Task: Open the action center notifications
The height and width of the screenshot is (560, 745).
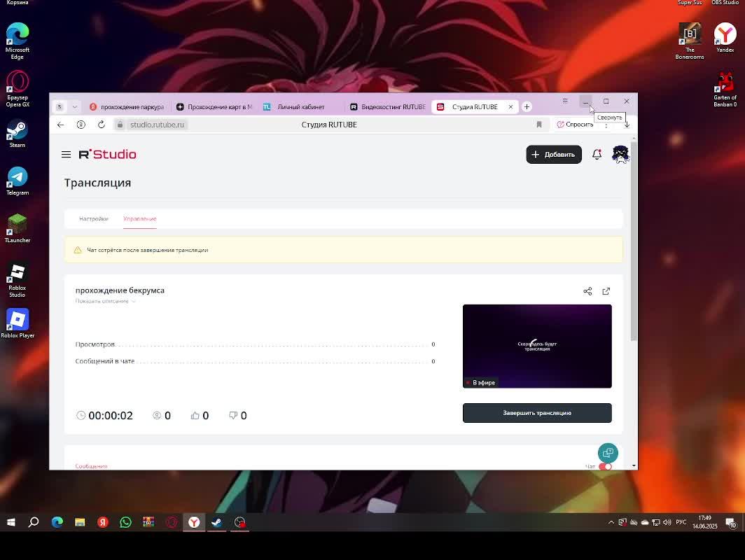Action: tap(731, 523)
